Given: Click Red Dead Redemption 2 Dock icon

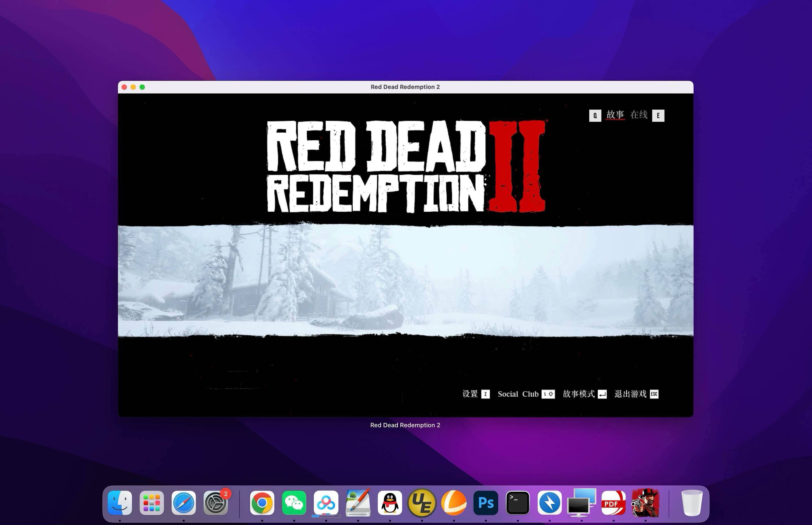Looking at the screenshot, I should coord(645,503).
